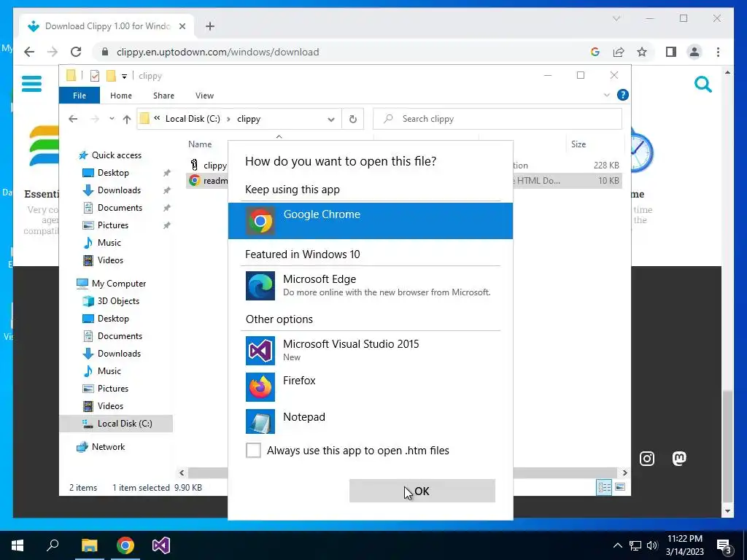Viewport: 747px width, 560px height.
Task: Open Chrome three-dot menu
Action: (x=718, y=52)
